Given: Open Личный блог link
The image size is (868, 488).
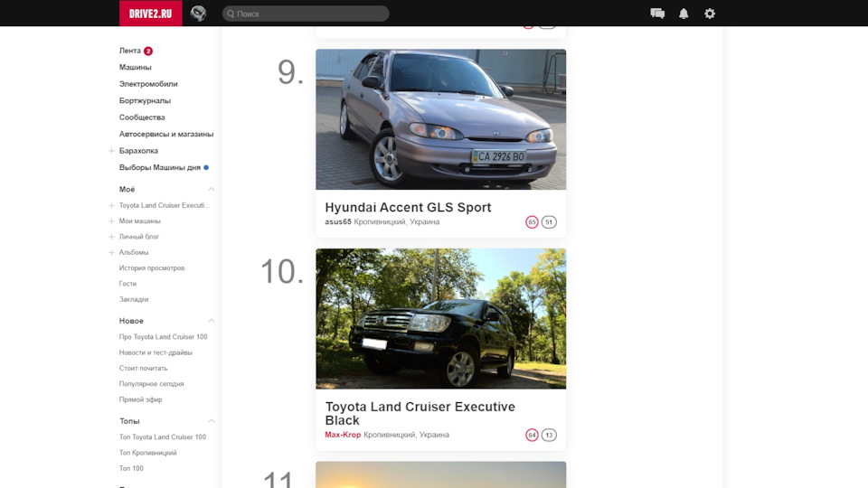Looking at the screenshot, I should [139, 237].
